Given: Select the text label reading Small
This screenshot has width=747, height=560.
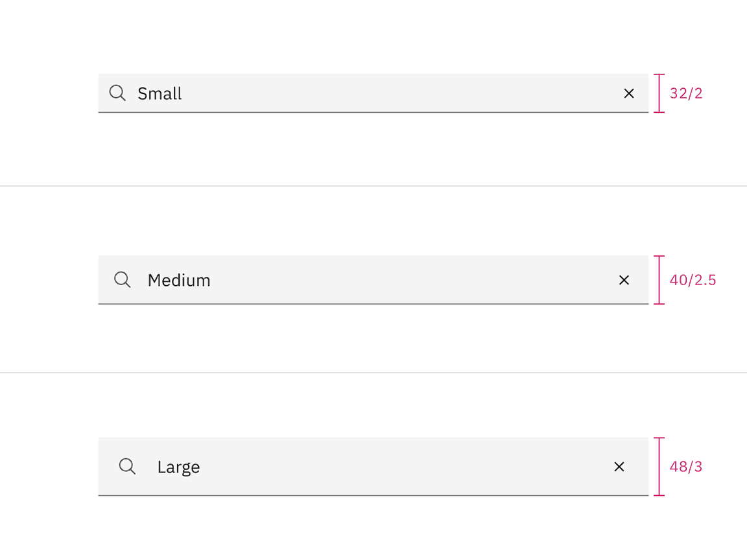Looking at the screenshot, I should pos(159,93).
